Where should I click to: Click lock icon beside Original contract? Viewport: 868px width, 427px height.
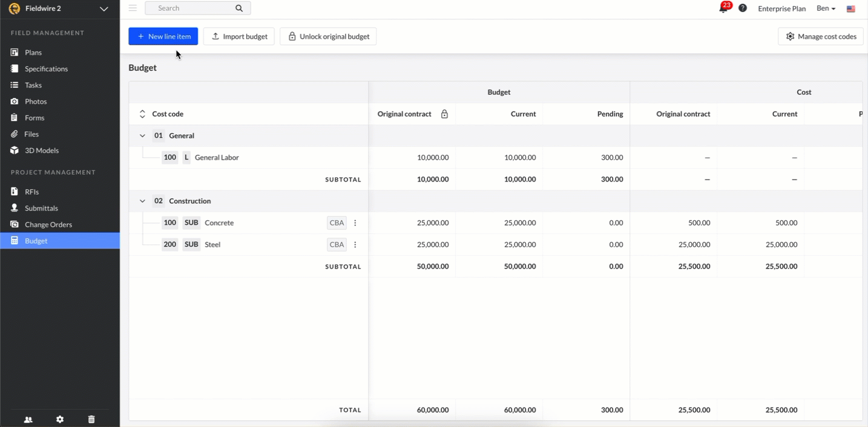click(x=444, y=114)
